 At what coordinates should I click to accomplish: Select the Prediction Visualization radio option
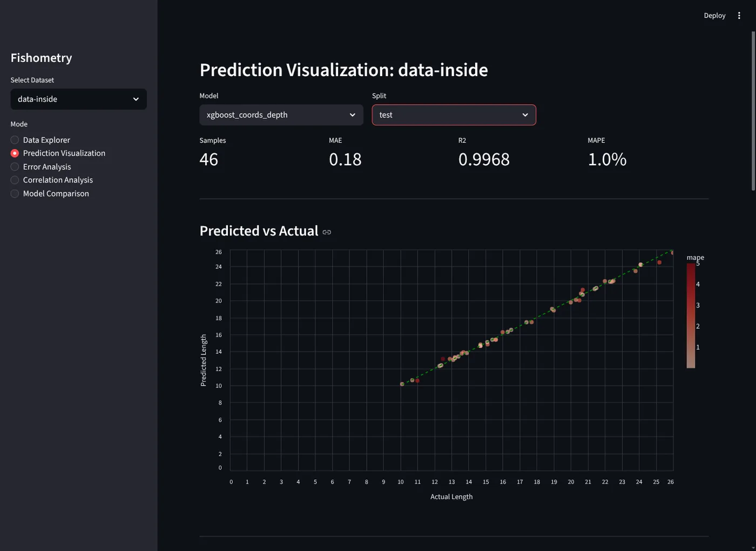click(58, 153)
